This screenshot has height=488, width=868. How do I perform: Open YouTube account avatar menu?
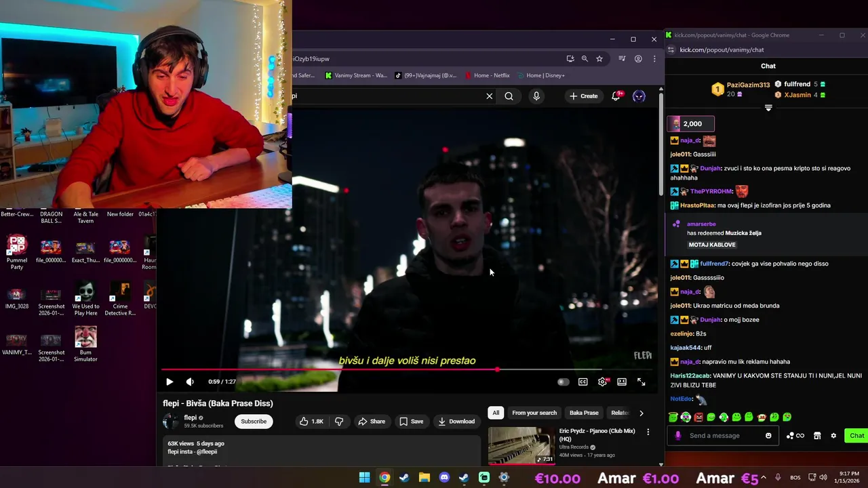[639, 96]
